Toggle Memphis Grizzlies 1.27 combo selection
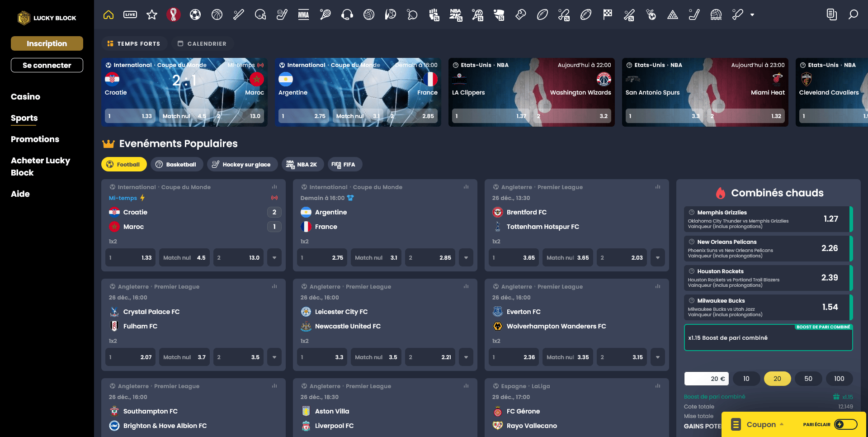The height and width of the screenshot is (437, 868). click(x=768, y=219)
